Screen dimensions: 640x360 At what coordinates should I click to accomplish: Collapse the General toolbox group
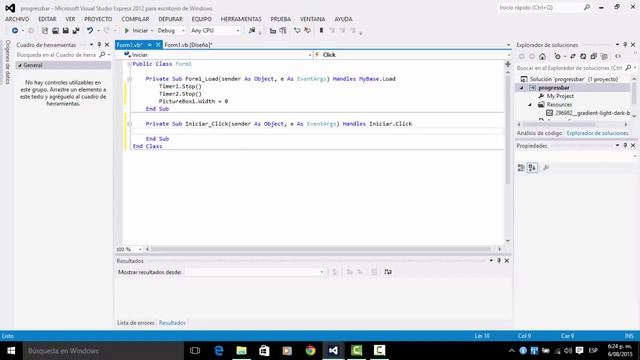point(20,65)
